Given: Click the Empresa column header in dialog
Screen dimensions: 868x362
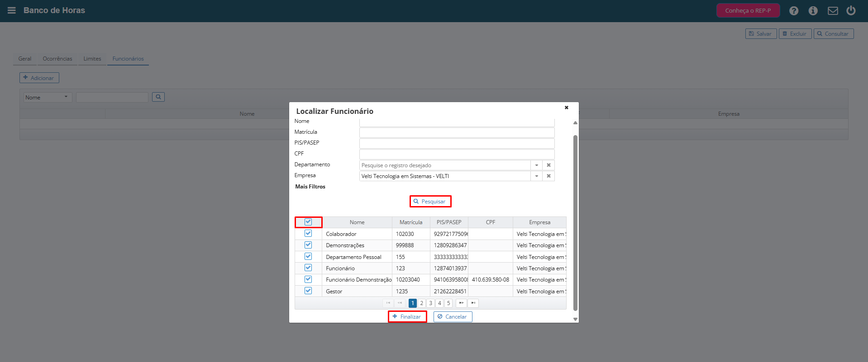Looking at the screenshot, I should click(539, 222).
